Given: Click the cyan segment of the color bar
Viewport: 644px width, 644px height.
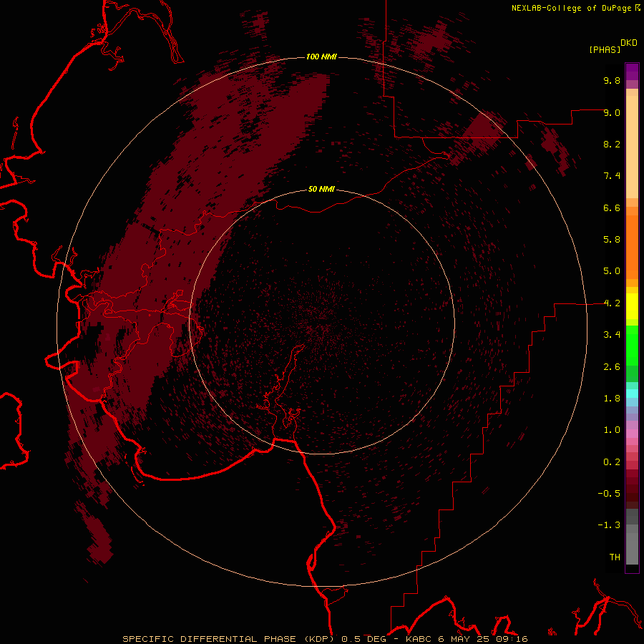Looking at the screenshot, I should click(632, 394).
